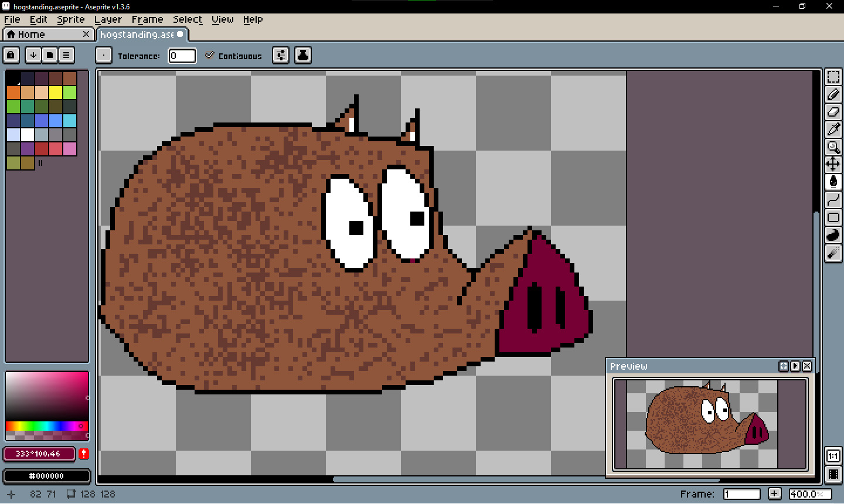Open the Sprite menu
This screenshot has width=844, height=504.
pos(70,19)
